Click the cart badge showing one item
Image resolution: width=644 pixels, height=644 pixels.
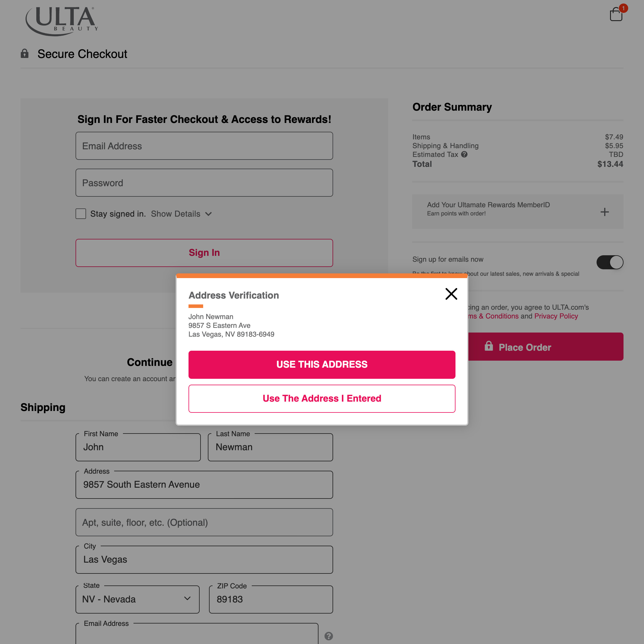pyautogui.click(x=623, y=8)
